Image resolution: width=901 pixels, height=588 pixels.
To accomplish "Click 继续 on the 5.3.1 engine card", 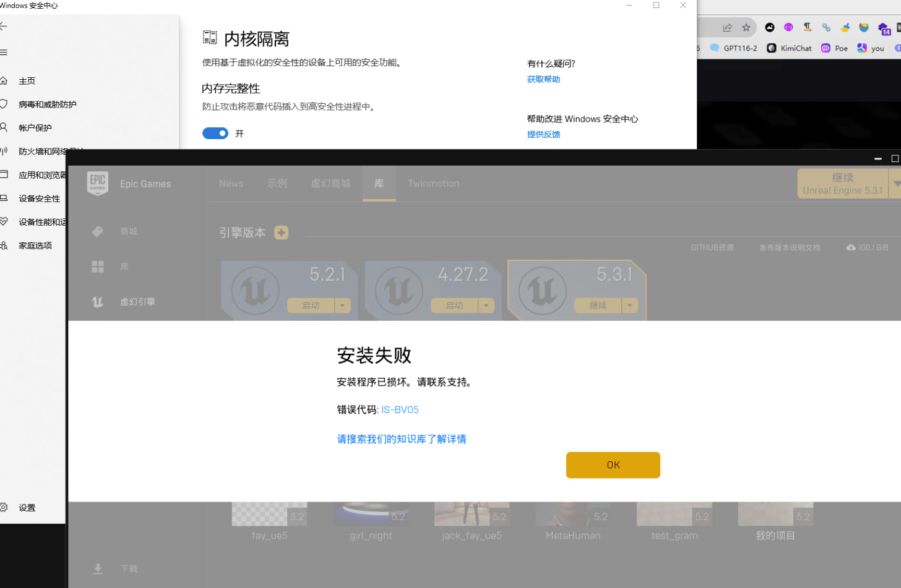I will point(598,305).
